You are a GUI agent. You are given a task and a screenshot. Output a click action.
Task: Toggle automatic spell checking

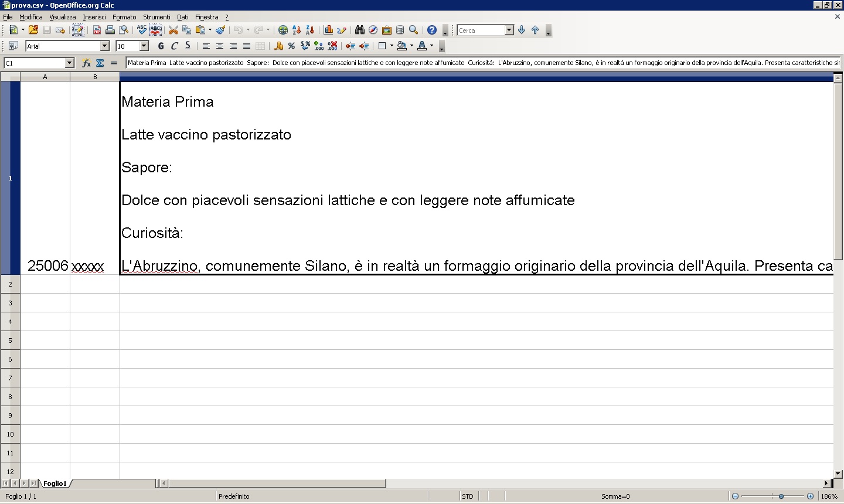(x=155, y=30)
